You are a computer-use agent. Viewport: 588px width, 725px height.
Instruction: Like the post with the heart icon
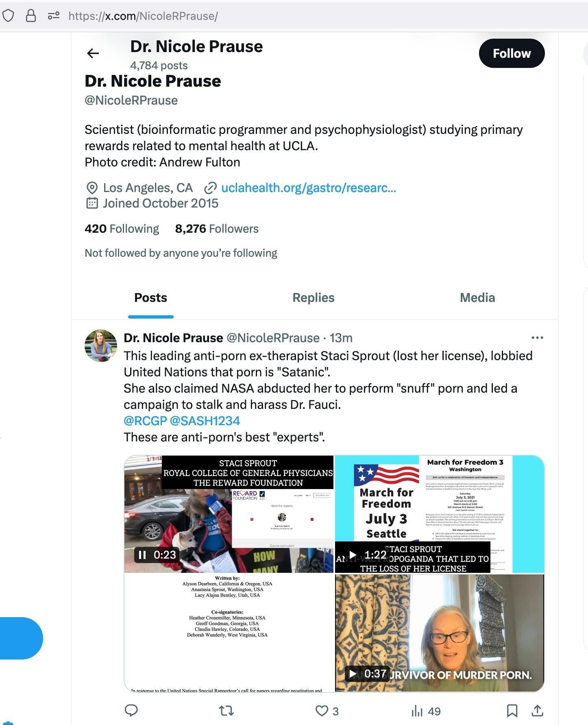pos(322,711)
